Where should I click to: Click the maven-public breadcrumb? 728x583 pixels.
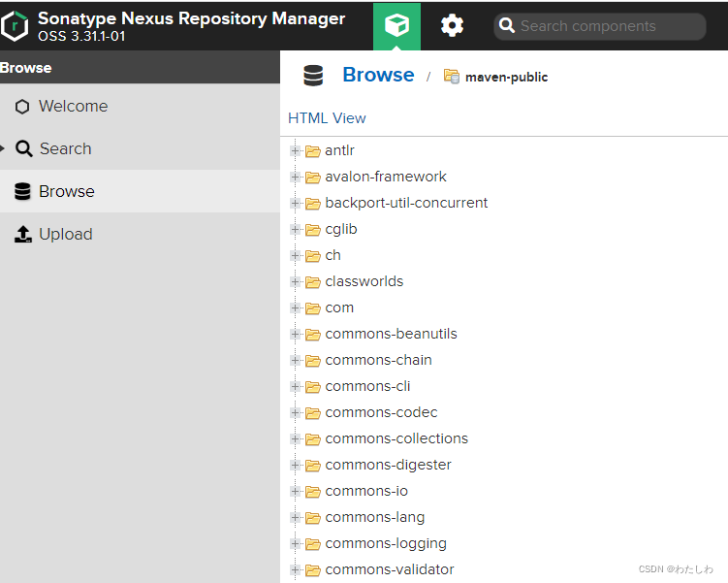click(507, 77)
